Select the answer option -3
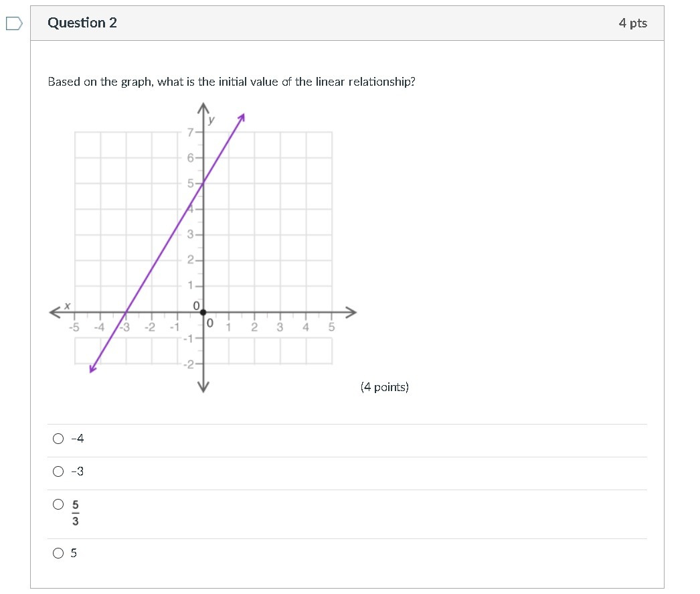Image resolution: width=700 pixels, height=594 pixels. [x=58, y=471]
